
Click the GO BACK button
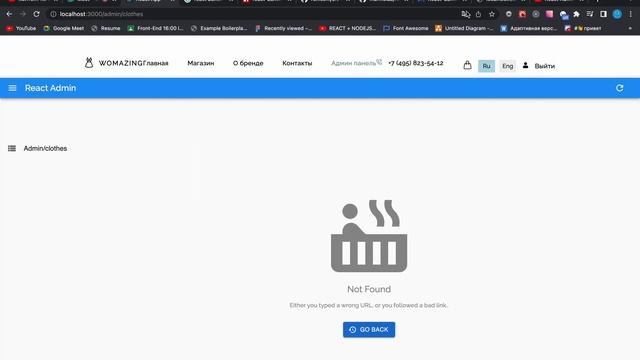tap(369, 330)
